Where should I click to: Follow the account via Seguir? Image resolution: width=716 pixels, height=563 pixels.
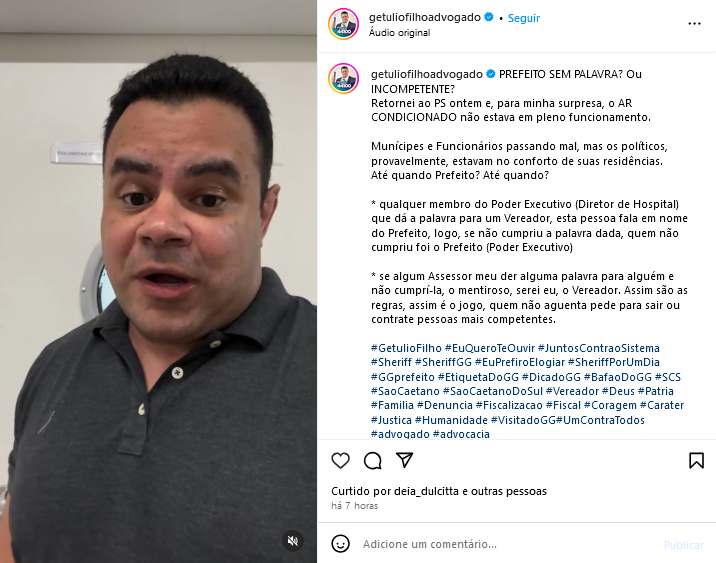(524, 18)
